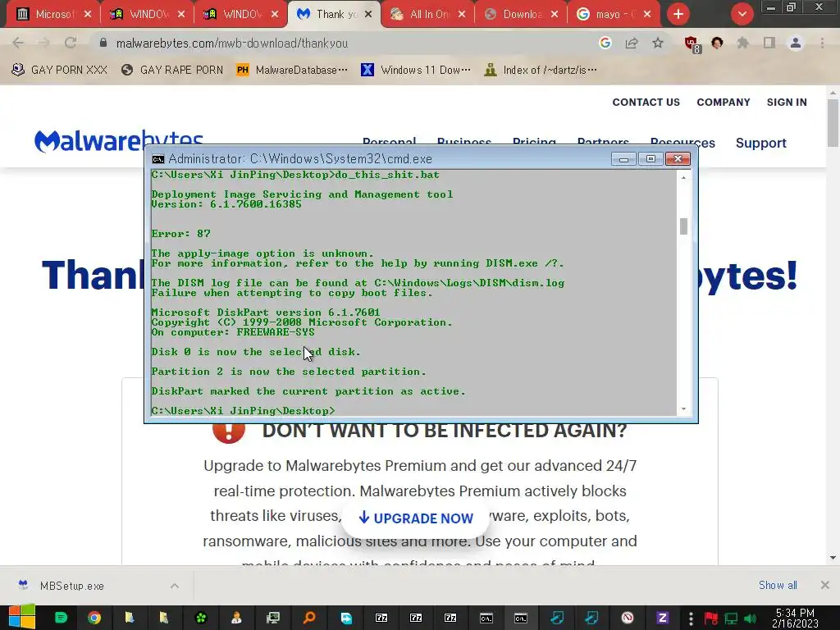Open the red circle app on the taskbar
840x630 pixels.
[x=628, y=619]
